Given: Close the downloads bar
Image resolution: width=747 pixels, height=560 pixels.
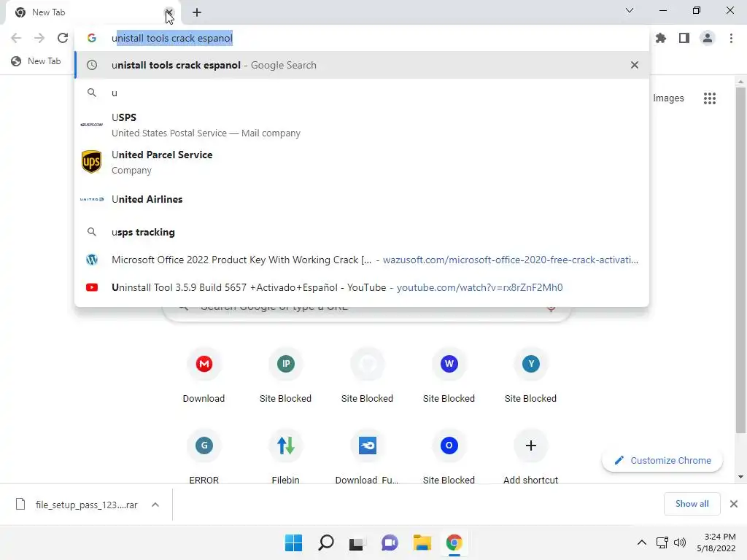Looking at the screenshot, I should pyautogui.click(x=734, y=504).
